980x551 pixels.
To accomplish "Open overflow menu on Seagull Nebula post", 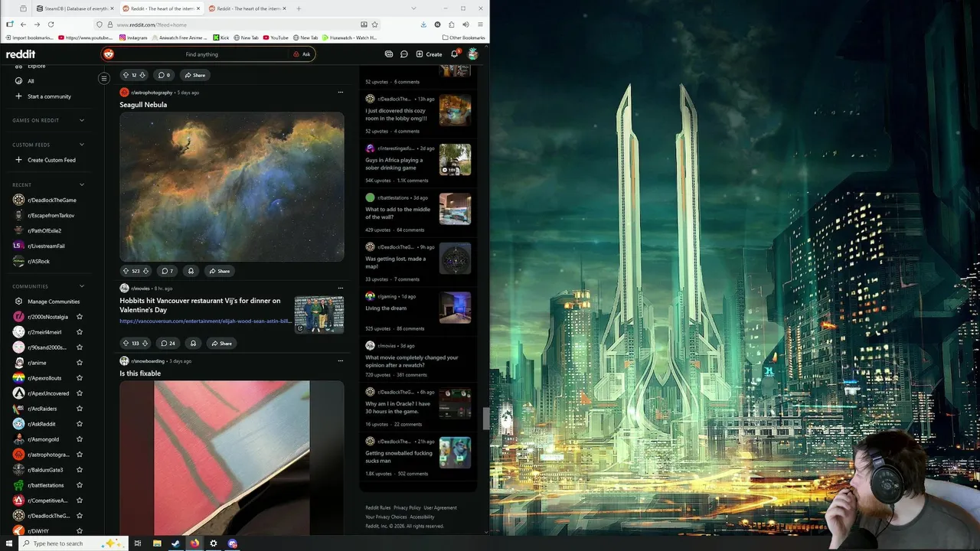I will (x=341, y=93).
